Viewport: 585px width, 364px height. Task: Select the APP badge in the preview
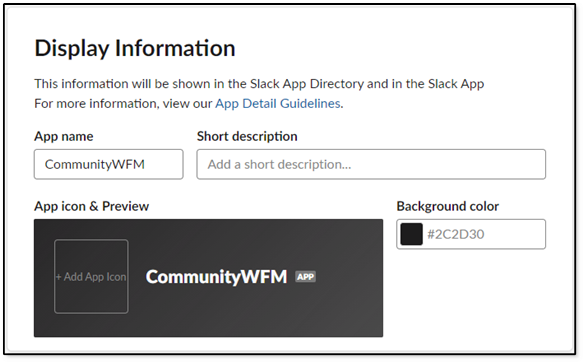coord(306,277)
